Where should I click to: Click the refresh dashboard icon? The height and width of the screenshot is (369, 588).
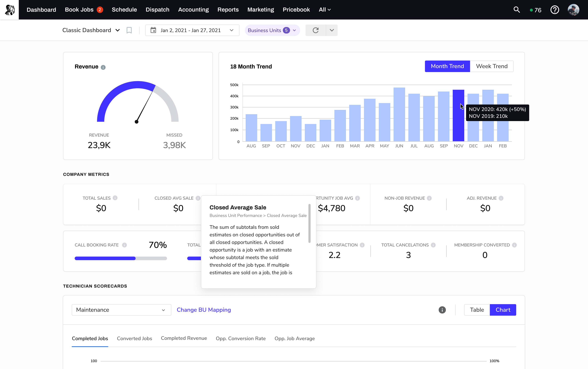pos(315,30)
